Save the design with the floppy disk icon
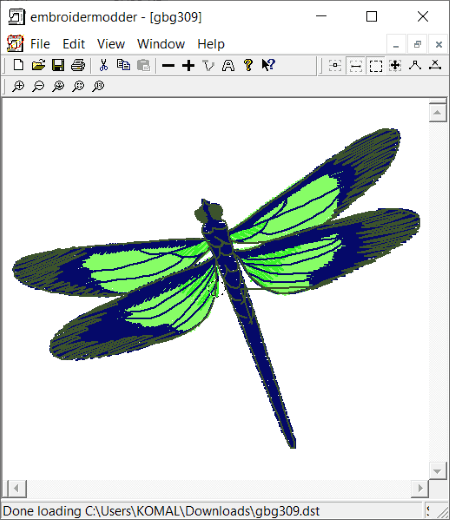Screen dimensions: 450x520 pyautogui.click(x=58, y=65)
